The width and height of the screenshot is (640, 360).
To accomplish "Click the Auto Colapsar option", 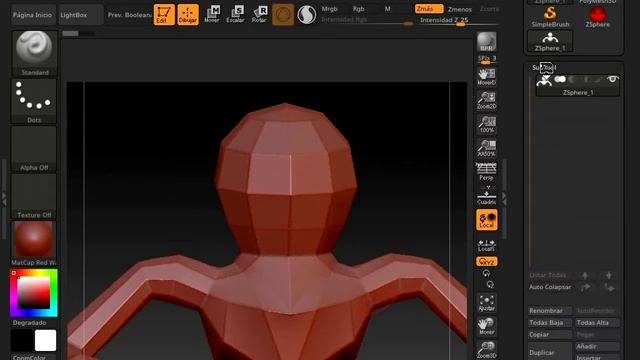I will (x=550, y=287).
